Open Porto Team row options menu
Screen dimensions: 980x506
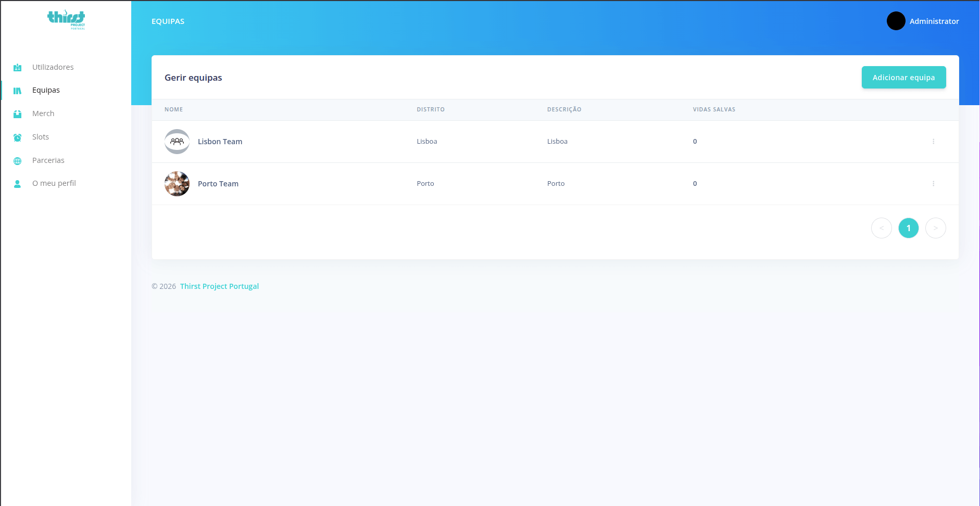[933, 184]
